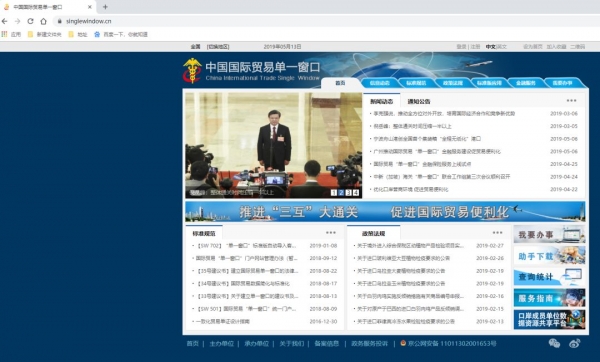600x362 pixels.
Task: Click the more dots in 标准规范 panel
Action: 331,233
